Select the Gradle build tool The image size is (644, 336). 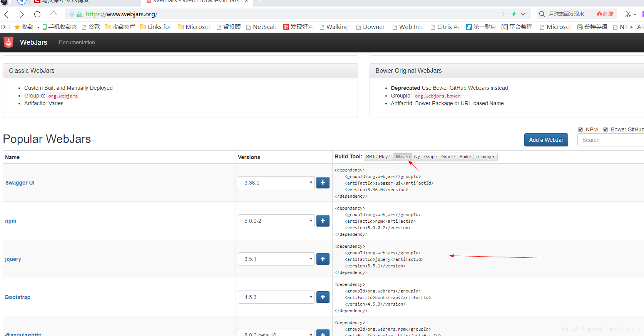448,157
